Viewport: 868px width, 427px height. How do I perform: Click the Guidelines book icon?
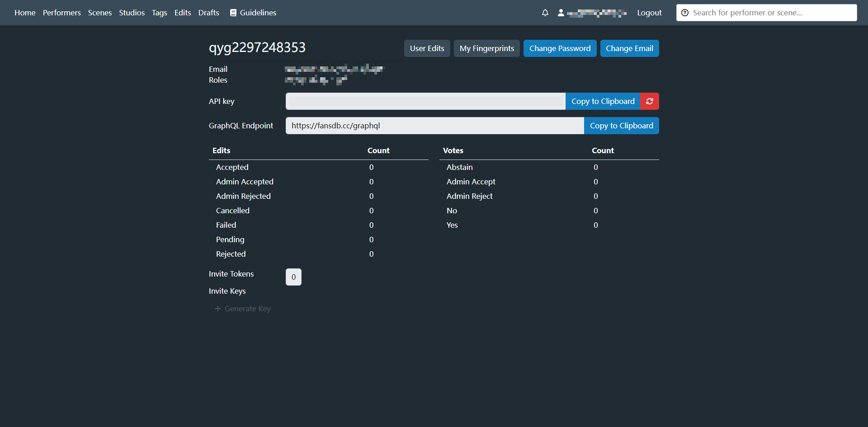point(233,13)
